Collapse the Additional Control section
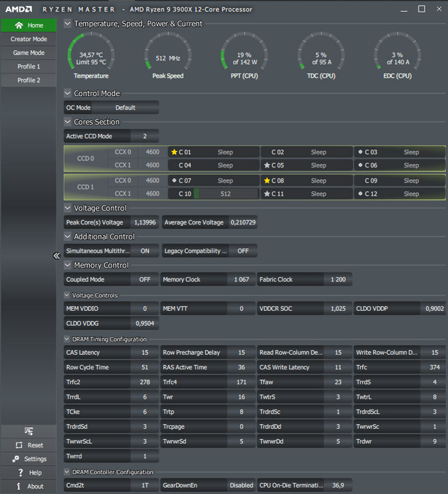Image resolution: width=448 pixels, height=494 pixels. tap(67, 236)
